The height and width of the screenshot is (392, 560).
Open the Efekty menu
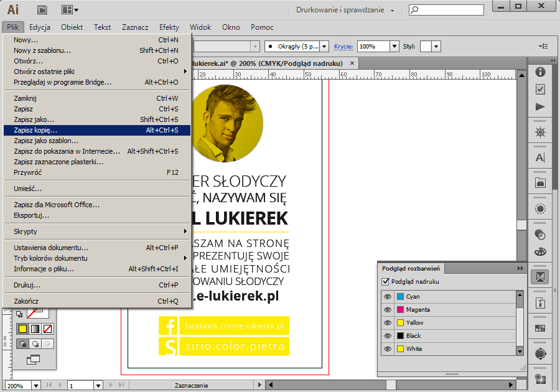(x=169, y=27)
